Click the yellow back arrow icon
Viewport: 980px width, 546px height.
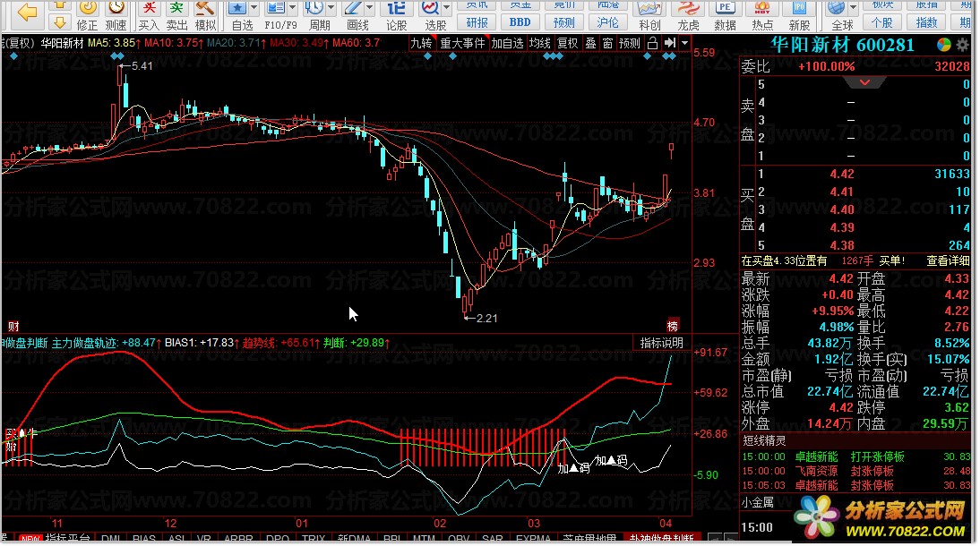coord(26,12)
